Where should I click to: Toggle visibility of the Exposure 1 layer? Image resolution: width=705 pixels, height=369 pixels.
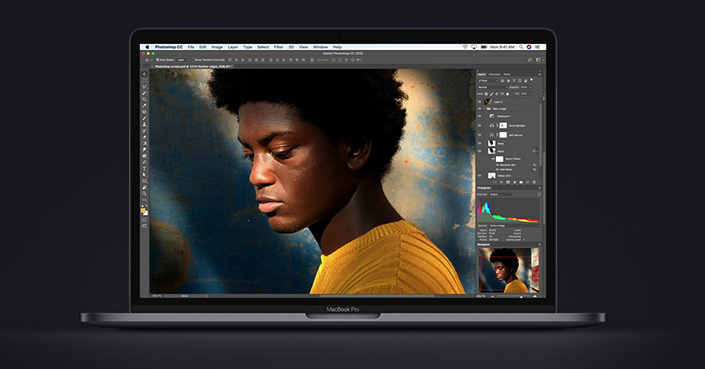[x=479, y=116]
